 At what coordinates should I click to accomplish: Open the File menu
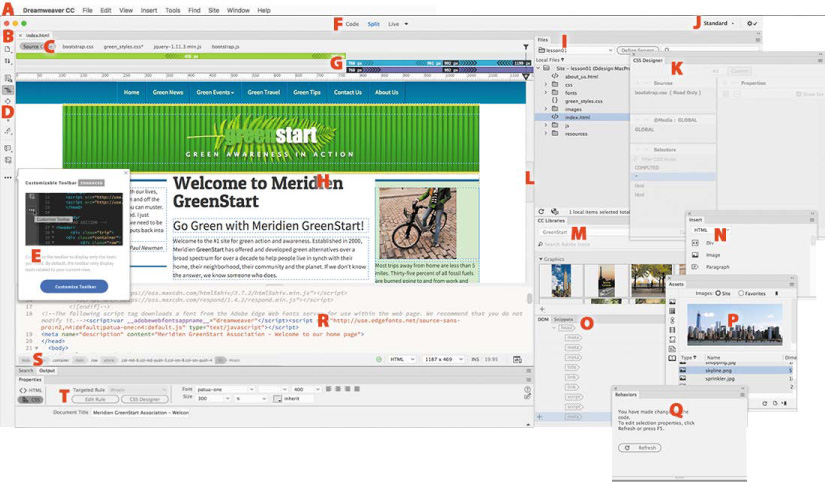[87, 10]
